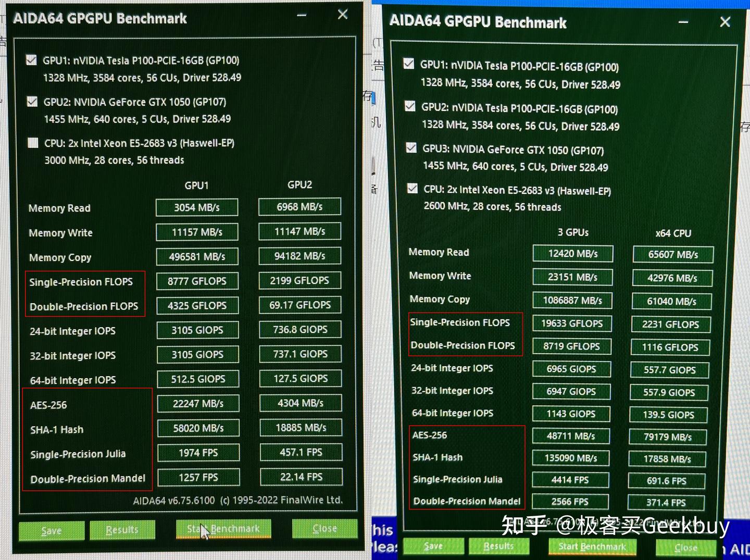Click 3 GPUs Memory Copy value 1086887 MB/s

[572, 301]
